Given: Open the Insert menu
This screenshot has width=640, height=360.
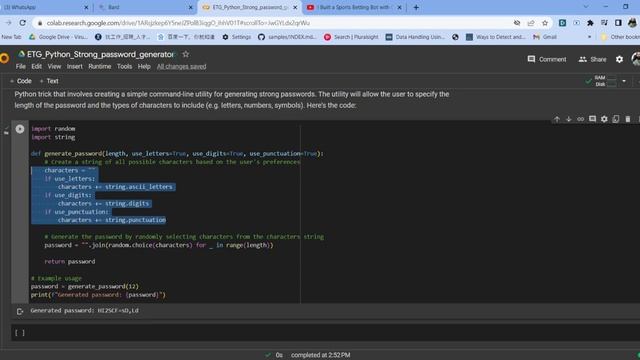Looking at the screenshot, I should pyautogui.click(x=75, y=67).
